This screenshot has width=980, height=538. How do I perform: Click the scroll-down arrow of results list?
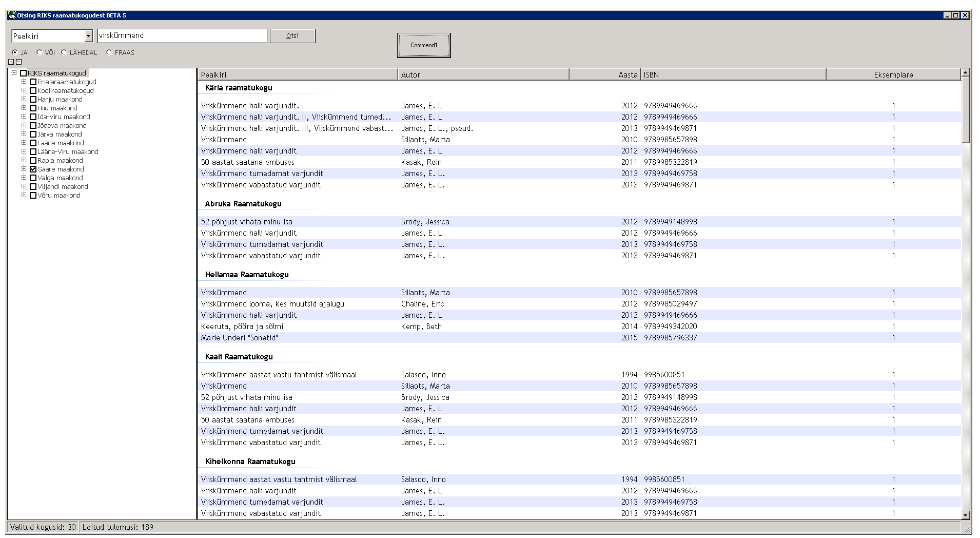click(965, 515)
